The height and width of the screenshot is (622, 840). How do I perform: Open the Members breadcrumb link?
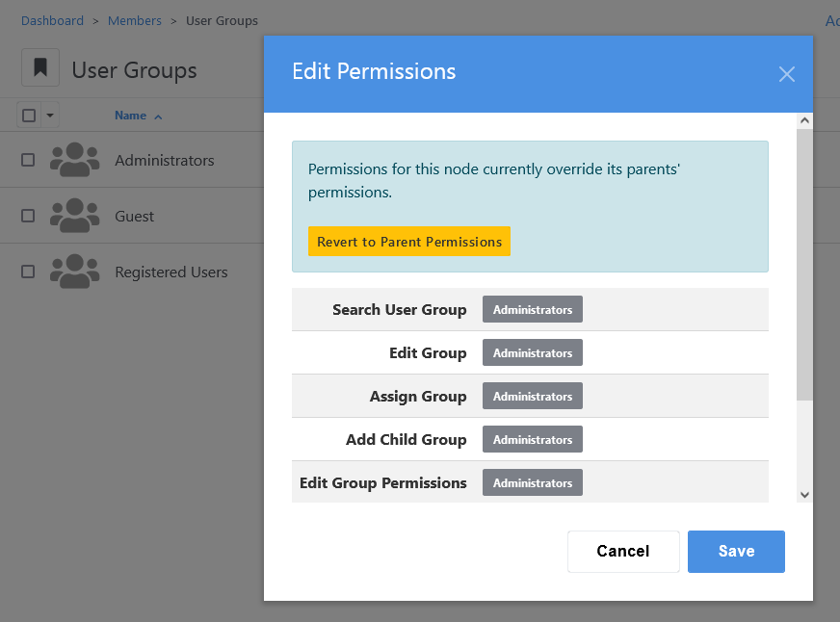pos(134,20)
